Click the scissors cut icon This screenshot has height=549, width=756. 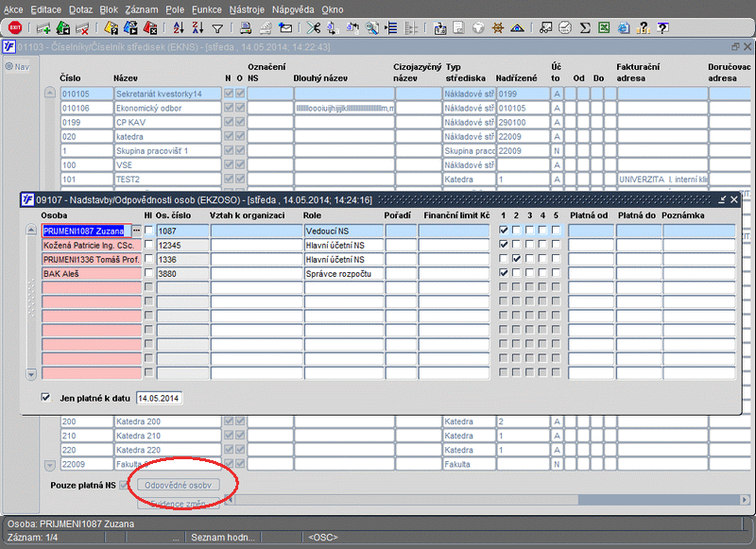click(x=313, y=28)
